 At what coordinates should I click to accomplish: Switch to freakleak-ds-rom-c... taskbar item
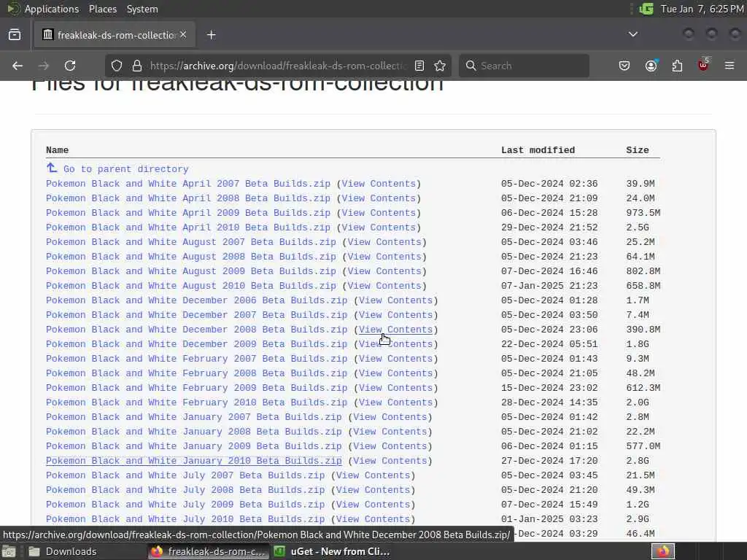(207, 551)
